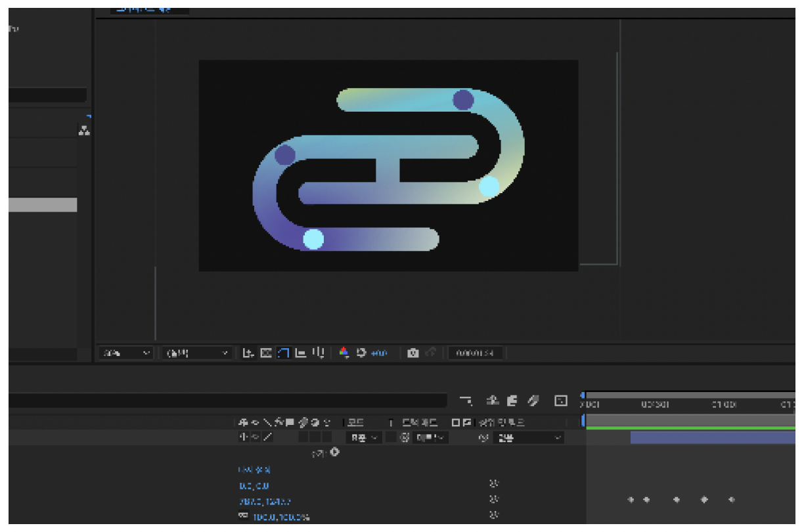Select the first keyframe diamond in timeline
Screen dimensions: 804x532
point(631,500)
